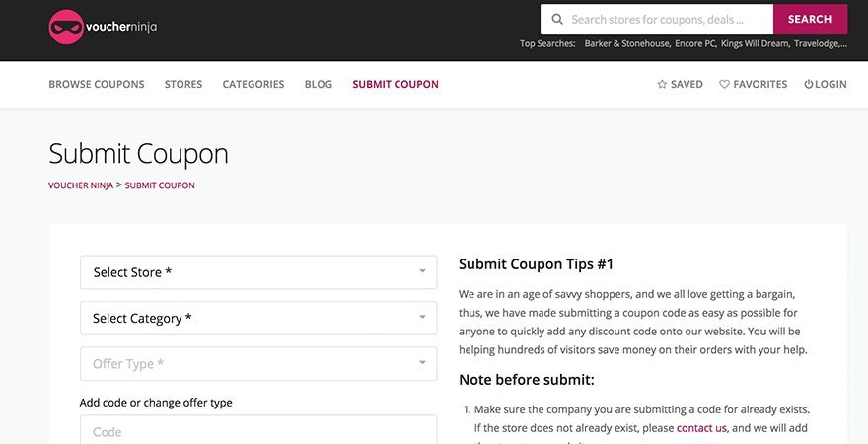The width and height of the screenshot is (868, 444).
Task: Expand the Select Category dropdown
Action: (258, 318)
